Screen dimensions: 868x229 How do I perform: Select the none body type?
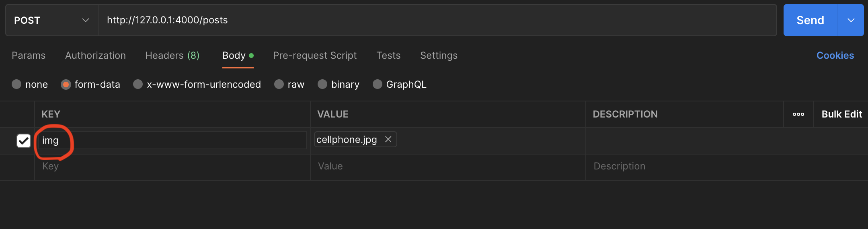tap(16, 84)
